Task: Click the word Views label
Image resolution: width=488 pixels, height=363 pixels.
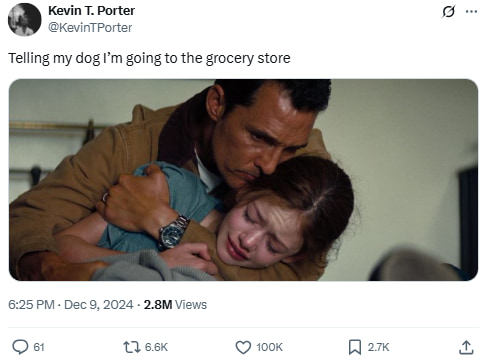Action: (191, 305)
